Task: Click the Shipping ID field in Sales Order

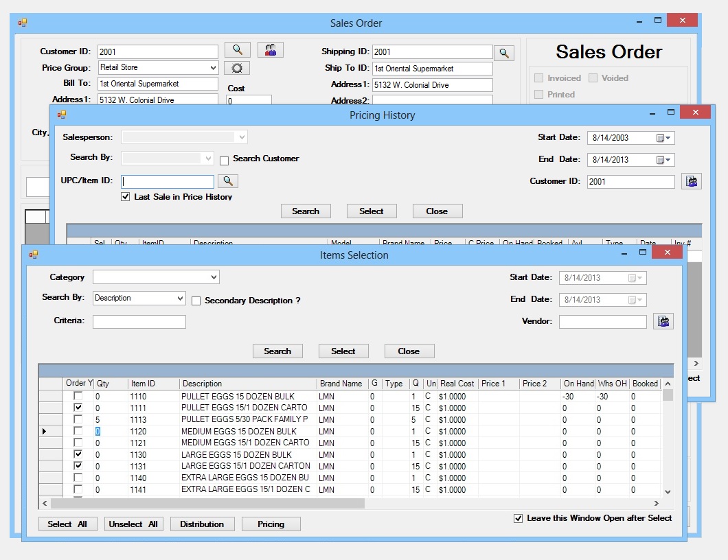Action: coord(432,52)
